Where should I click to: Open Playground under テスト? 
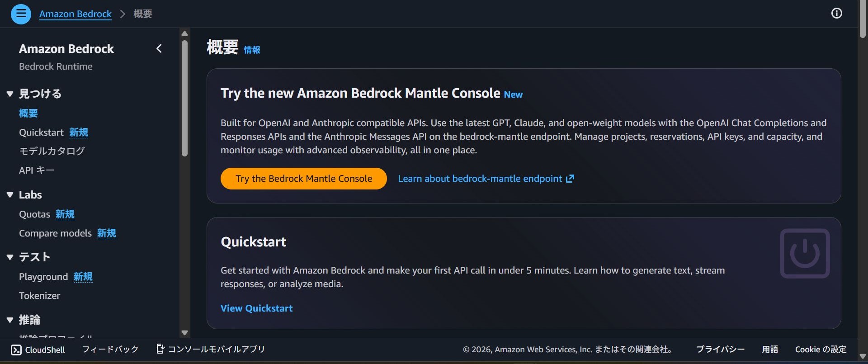43,277
